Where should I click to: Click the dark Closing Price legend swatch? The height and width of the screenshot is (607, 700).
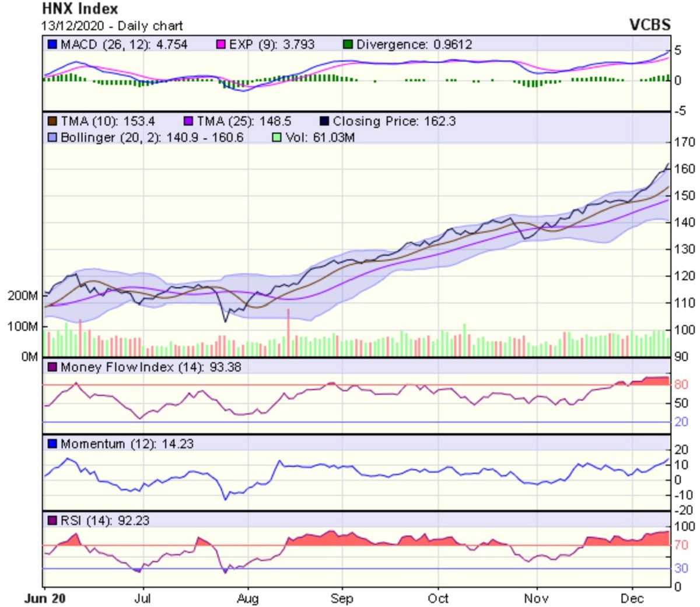(325, 122)
